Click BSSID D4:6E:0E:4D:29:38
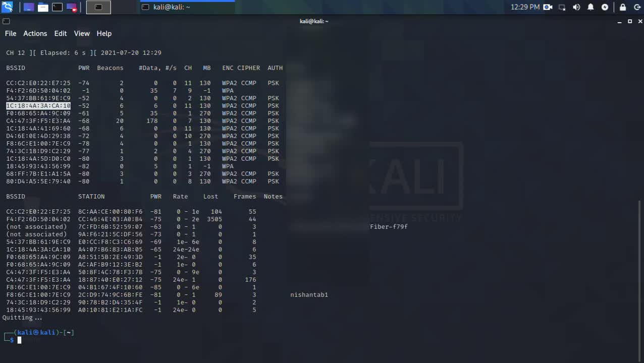Screen dimensions: 644x363 pos(38,136)
